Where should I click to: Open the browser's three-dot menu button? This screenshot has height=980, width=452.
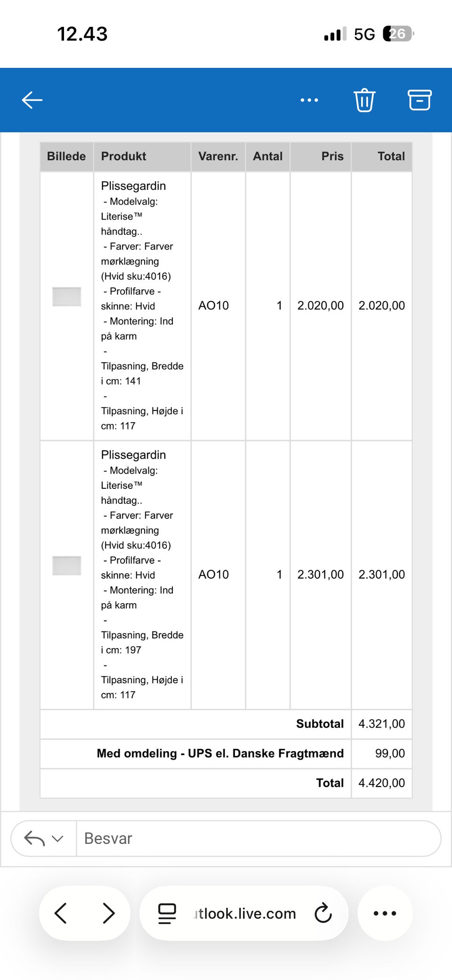coord(385,913)
